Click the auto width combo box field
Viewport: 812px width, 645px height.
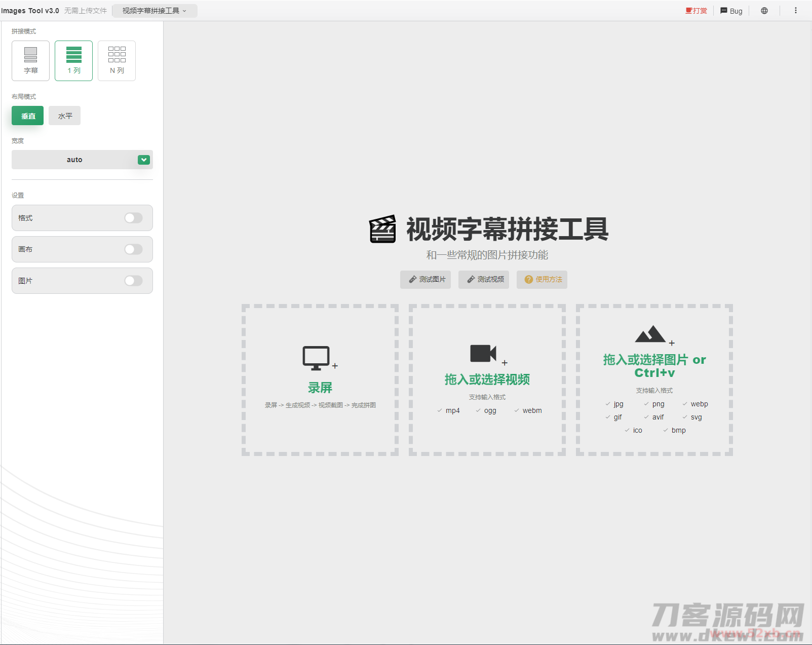(x=74, y=160)
